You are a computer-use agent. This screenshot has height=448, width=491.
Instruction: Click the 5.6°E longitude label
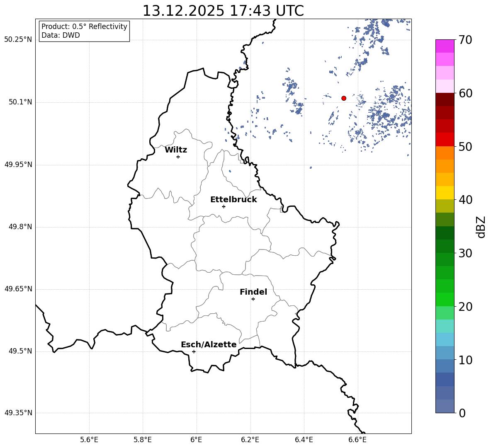[89, 440]
